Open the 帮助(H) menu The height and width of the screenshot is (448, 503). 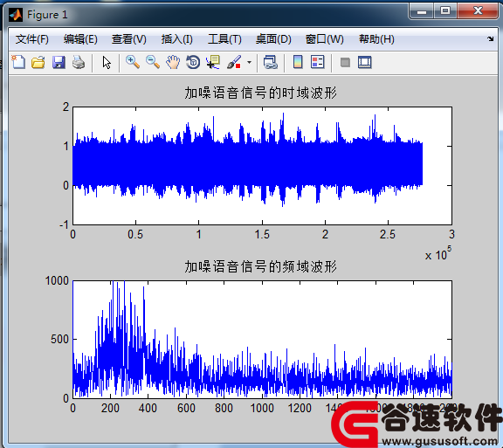coord(376,39)
